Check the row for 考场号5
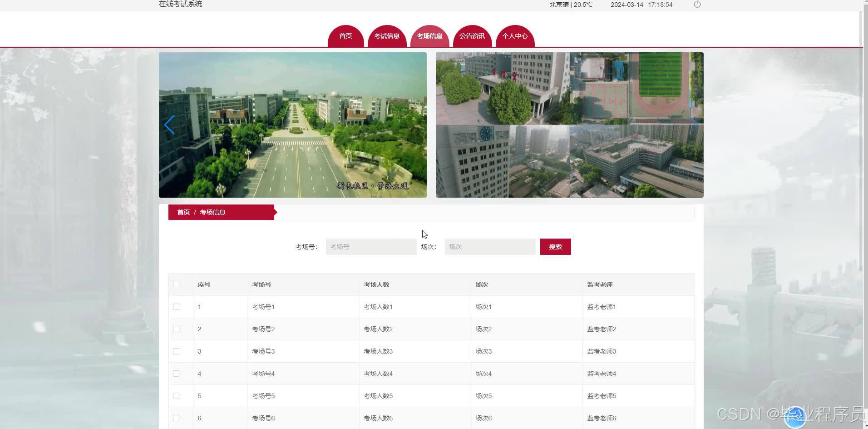 176,396
